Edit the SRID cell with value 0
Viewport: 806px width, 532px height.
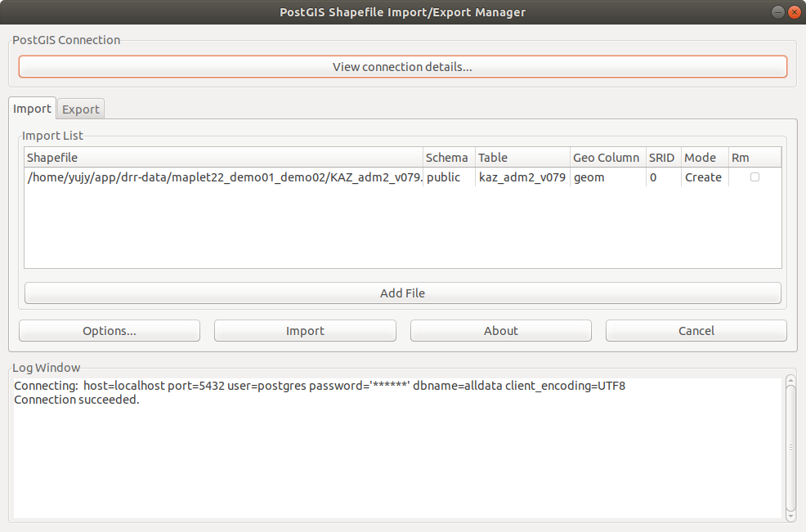(662, 177)
